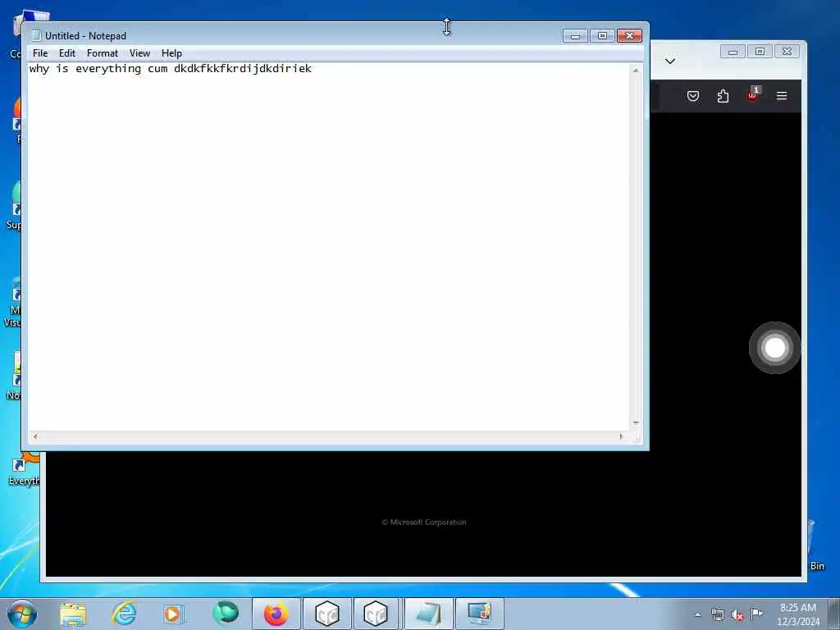Open Windows Explorer from taskbar
840x630 pixels.
(x=73, y=614)
